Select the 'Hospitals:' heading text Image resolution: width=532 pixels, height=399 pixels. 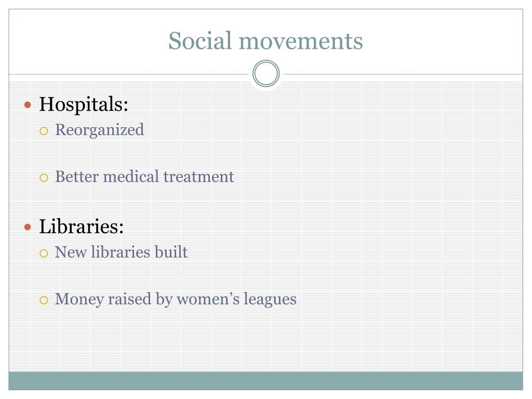(84, 104)
